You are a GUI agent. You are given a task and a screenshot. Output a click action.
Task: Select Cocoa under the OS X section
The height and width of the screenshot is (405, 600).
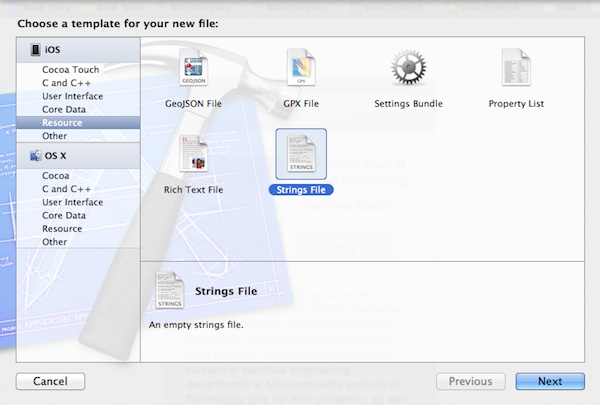(x=57, y=176)
